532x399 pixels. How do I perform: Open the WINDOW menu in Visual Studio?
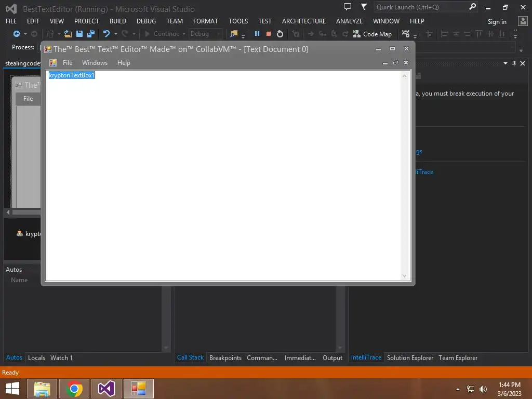point(386,21)
